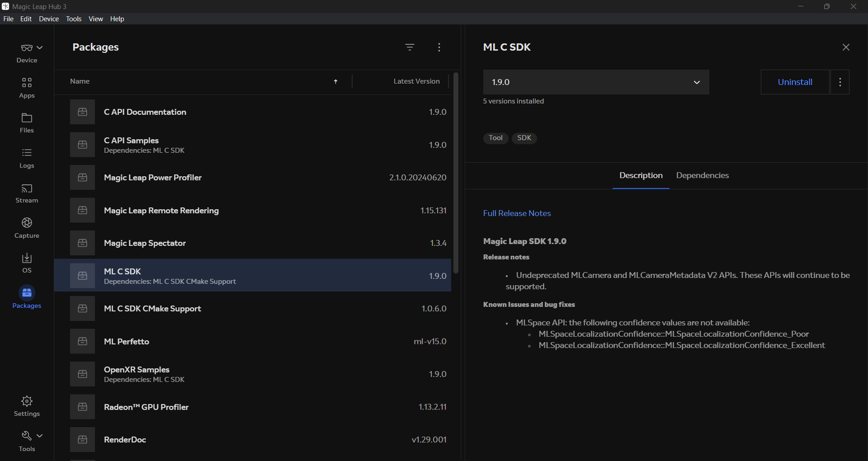Switch to the Dependencies tab
868x461 pixels.
(x=702, y=175)
